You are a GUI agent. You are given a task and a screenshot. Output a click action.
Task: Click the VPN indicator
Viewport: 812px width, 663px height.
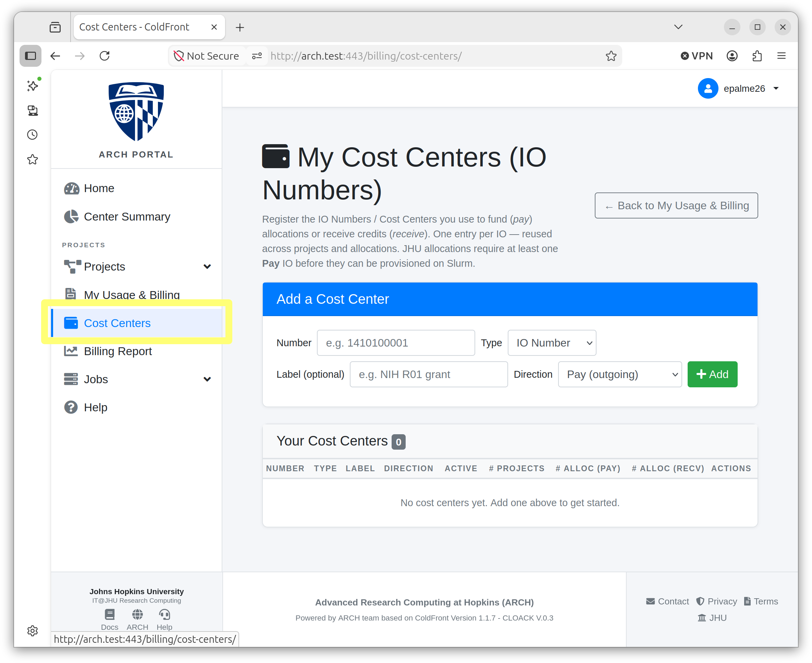click(x=697, y=56)
